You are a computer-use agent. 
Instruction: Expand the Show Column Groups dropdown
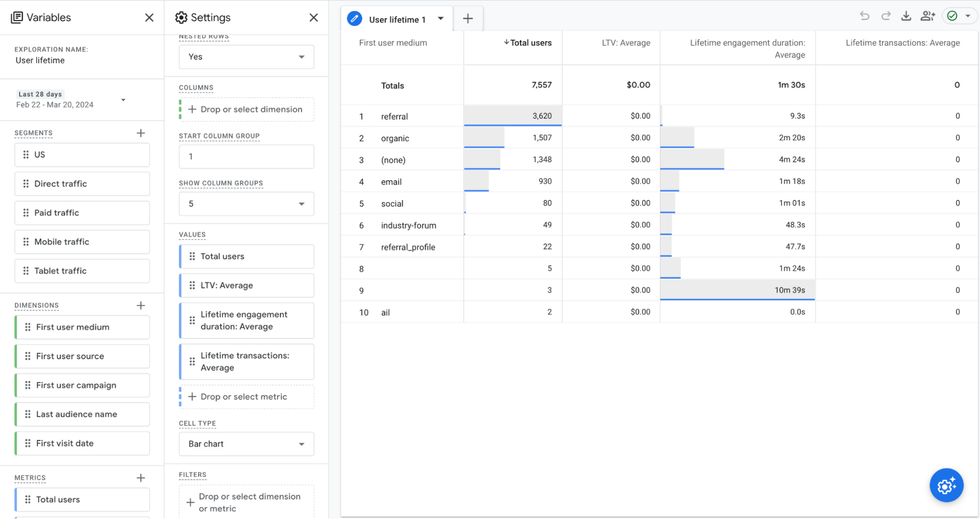click(x=246, y=204)
